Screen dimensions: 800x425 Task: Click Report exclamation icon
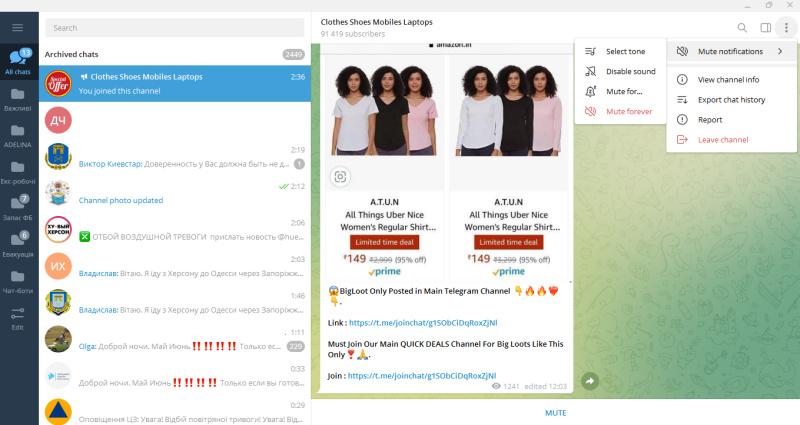[x=682, y=119]
